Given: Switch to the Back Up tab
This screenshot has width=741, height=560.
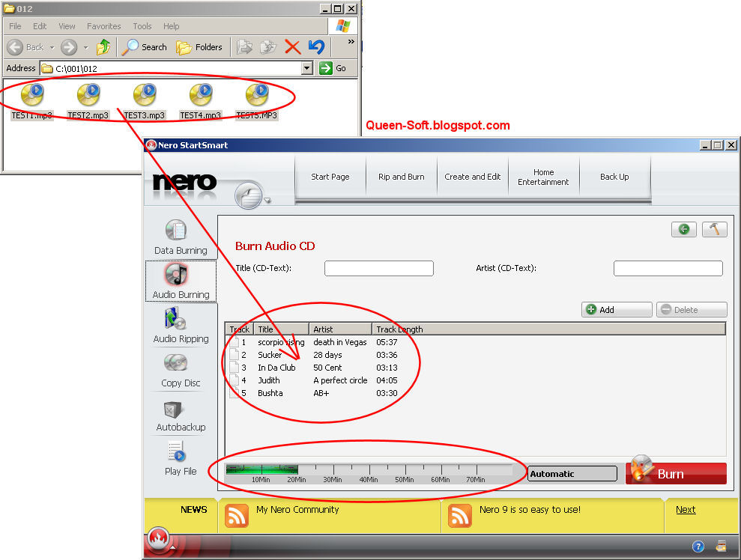Looking at the screenshot, I should point(614,177).
